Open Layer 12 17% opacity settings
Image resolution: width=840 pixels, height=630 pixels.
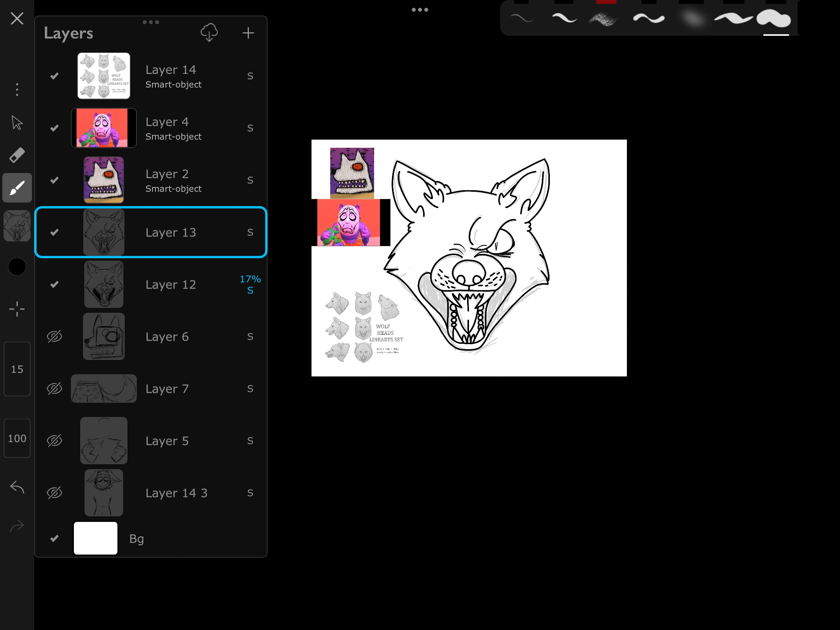coord(250,279)
